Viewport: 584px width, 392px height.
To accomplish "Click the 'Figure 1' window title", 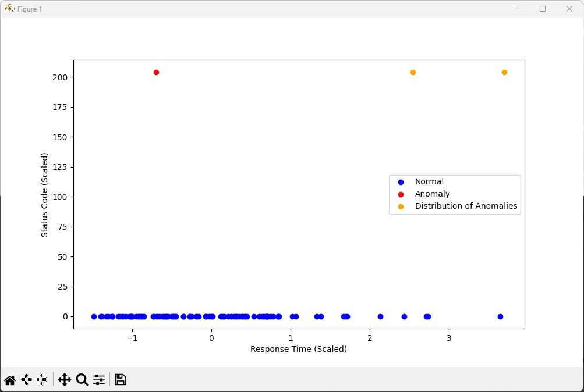I will coord(30,9).
